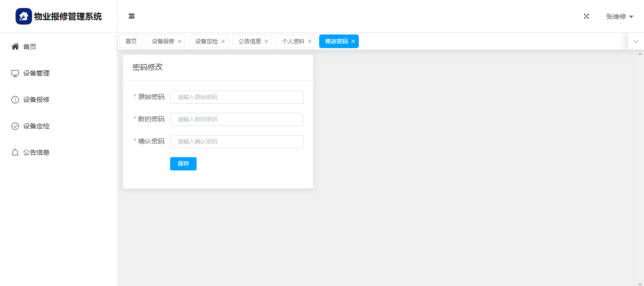
Task: Click the checkmark icon beside 设备定检
Action: click(15, 126)
